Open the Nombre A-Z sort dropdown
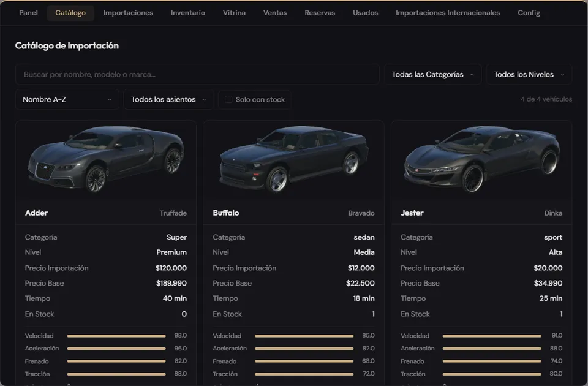Image resolution: width=588 pixels, height=386 pixels. [67, 99]
